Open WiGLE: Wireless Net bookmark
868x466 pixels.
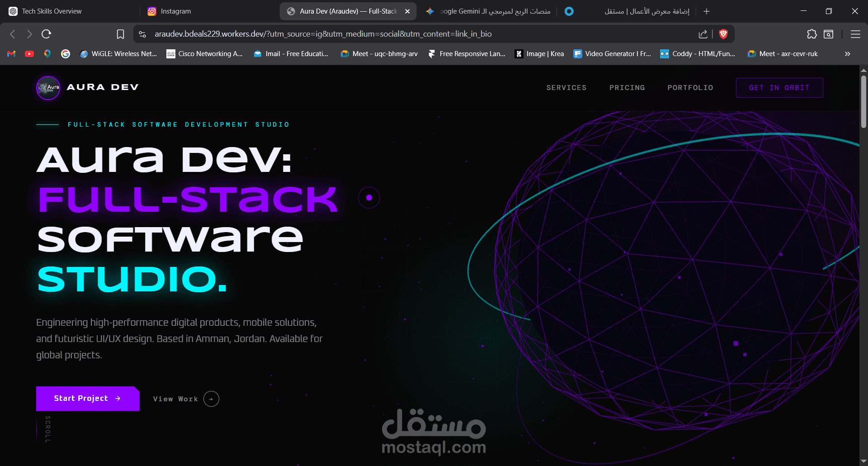pyautogui.click(x=118, y=54)
